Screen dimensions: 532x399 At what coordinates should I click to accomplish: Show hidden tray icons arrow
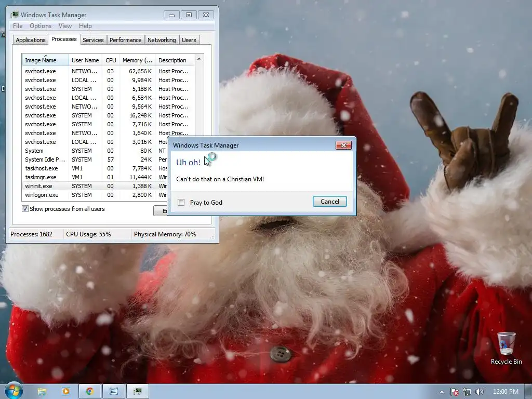442,392
